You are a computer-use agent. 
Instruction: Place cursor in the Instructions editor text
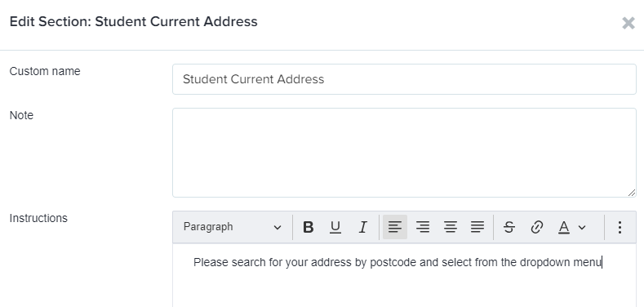tap(398, 262)
